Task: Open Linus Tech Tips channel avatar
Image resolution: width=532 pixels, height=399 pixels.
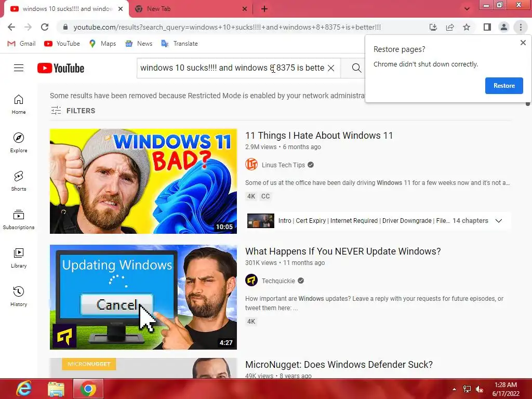Action: (251, 165)
